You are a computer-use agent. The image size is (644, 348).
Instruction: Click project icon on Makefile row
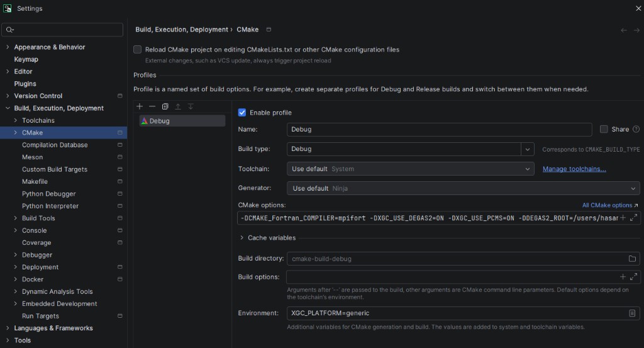click(120, 182)
